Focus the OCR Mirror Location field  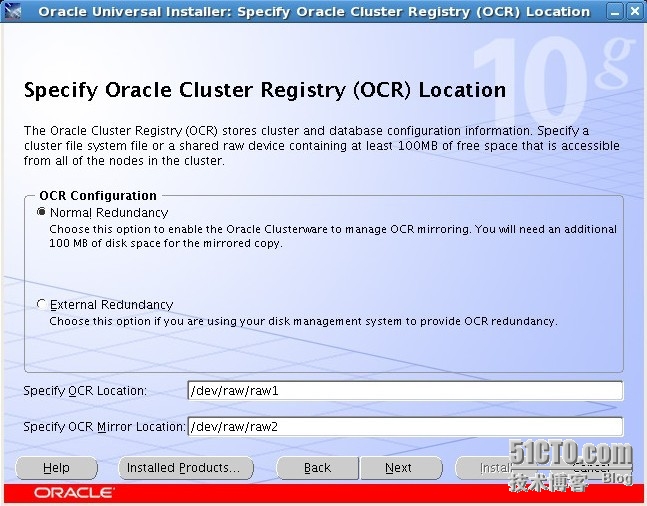coord(405,426)
